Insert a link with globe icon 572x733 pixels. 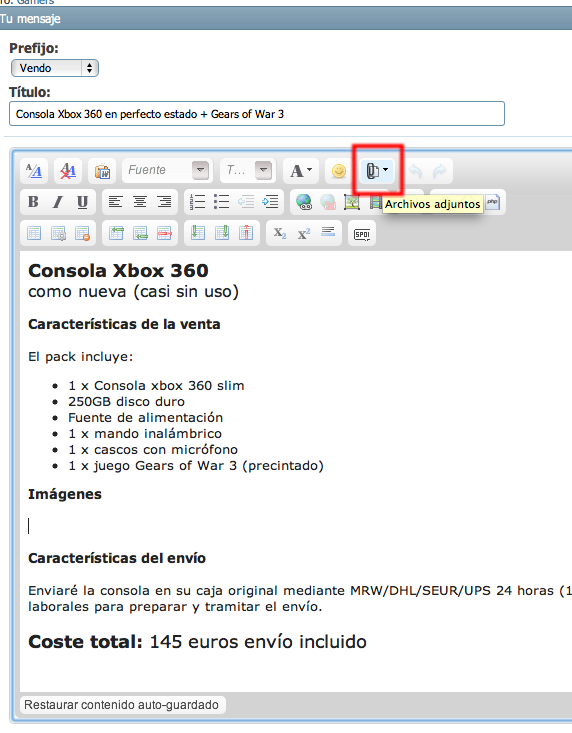point(304,202)
